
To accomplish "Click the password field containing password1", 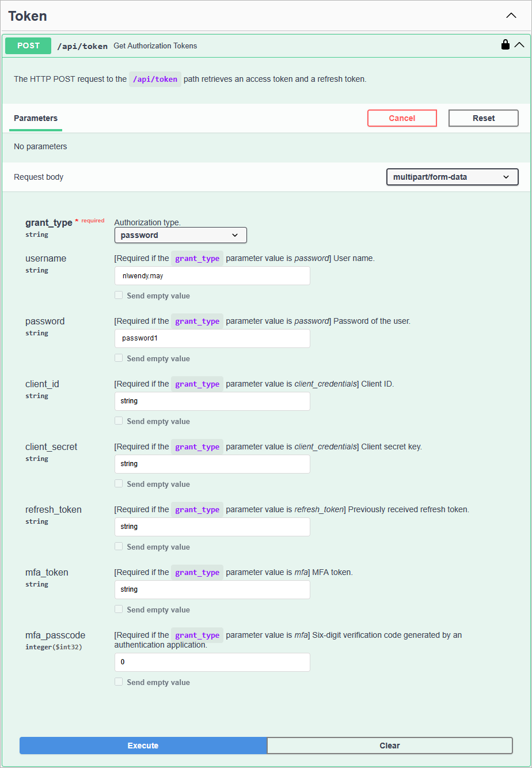I will (x=212, y=338).
